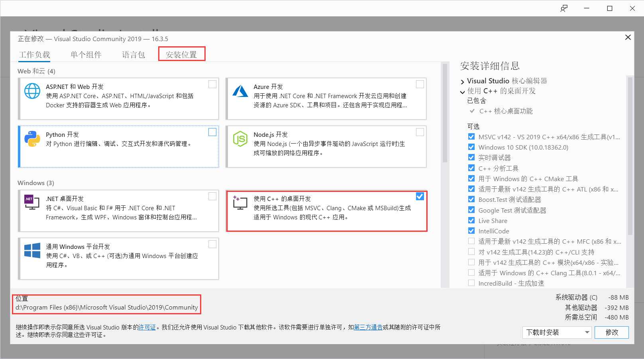Click the Python workload snake icon
644x359 pixels.
coord(32,139)
